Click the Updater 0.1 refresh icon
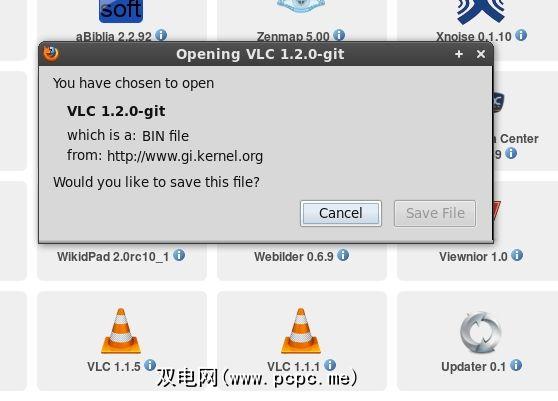Image resolution: width=558 pixels, height=401 pixels. pos(481,332)
